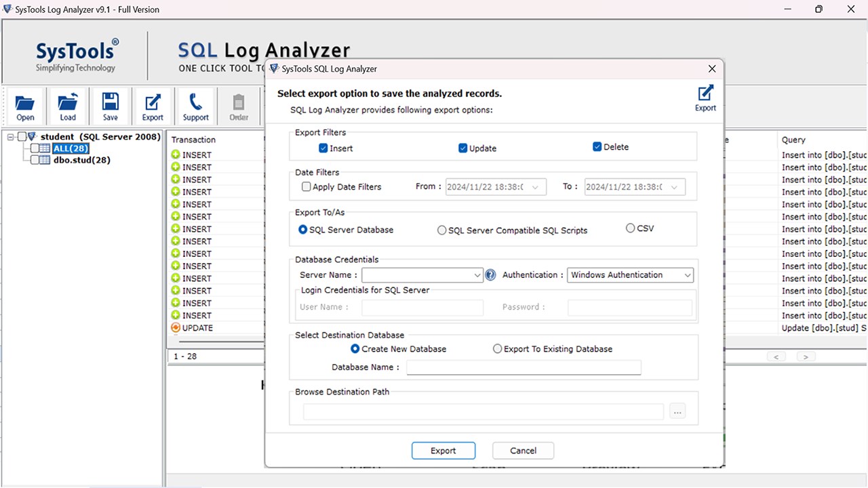The image size is (868, 488).
Task: Select the dbo.stud(28) tree item
Action: 82,160
